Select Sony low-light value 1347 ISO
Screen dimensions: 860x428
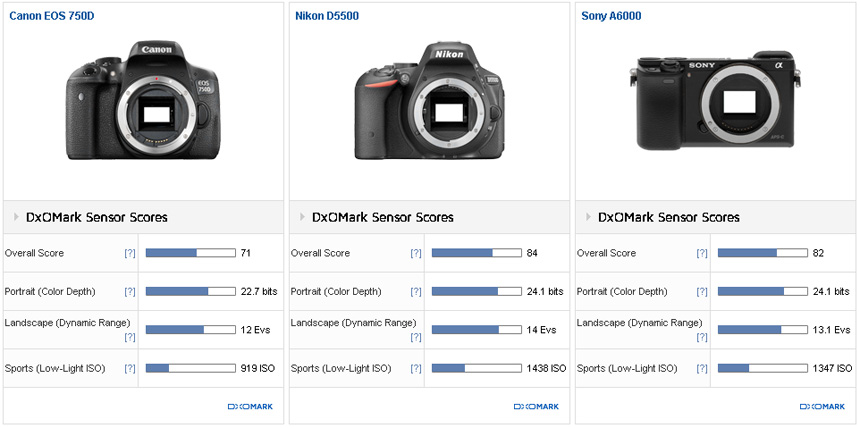[x=833, y=368]
